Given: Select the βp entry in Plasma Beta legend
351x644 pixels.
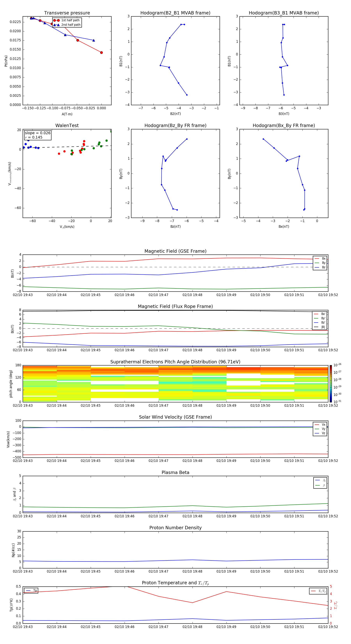Looking at the screenshot, I should [320, 480].
